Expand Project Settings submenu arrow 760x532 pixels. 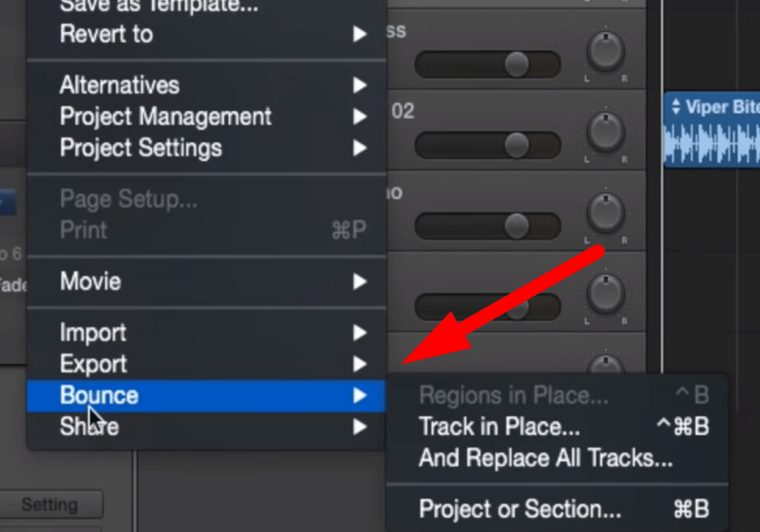point(359,148)
